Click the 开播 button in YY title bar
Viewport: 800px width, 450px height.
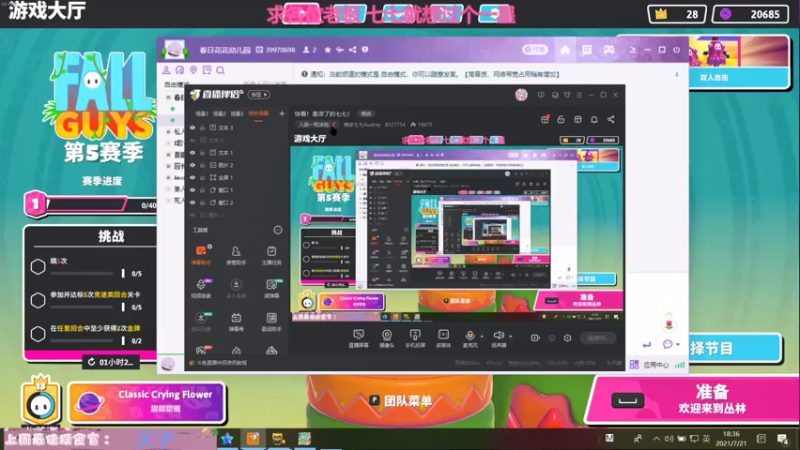pos(535,50)
